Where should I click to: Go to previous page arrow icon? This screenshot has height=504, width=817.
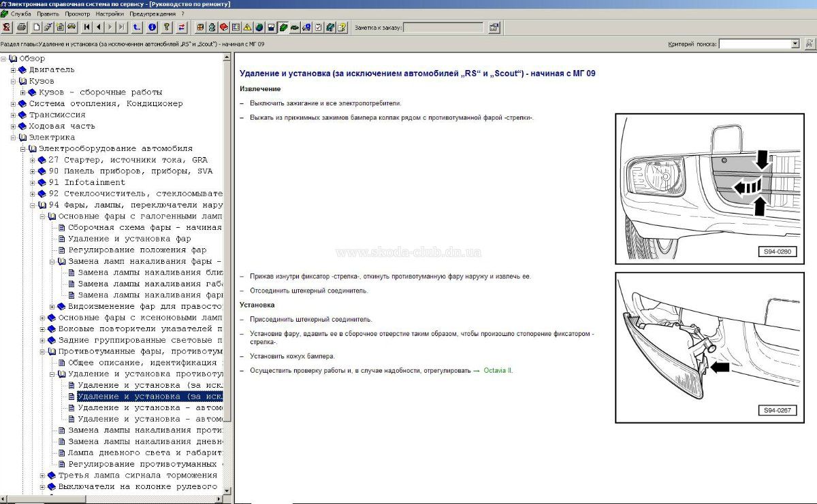click(99, 27)
